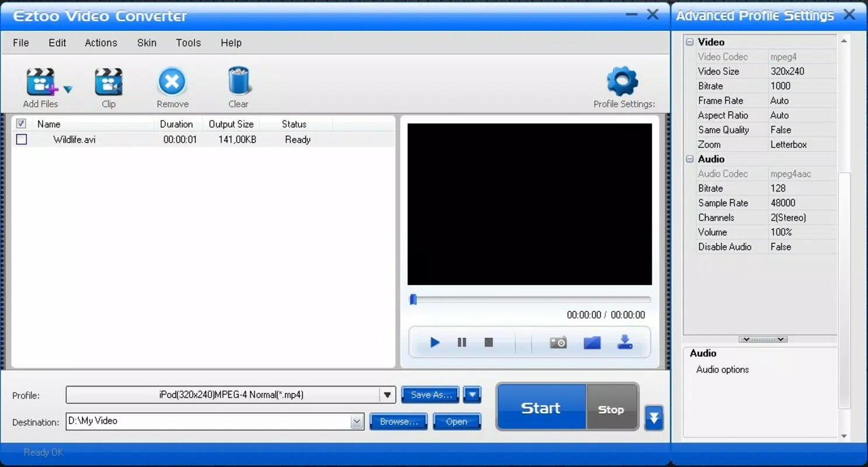Click the download icon under preview
This screenshot has height=467, width=868.
[x=625, y=342]
